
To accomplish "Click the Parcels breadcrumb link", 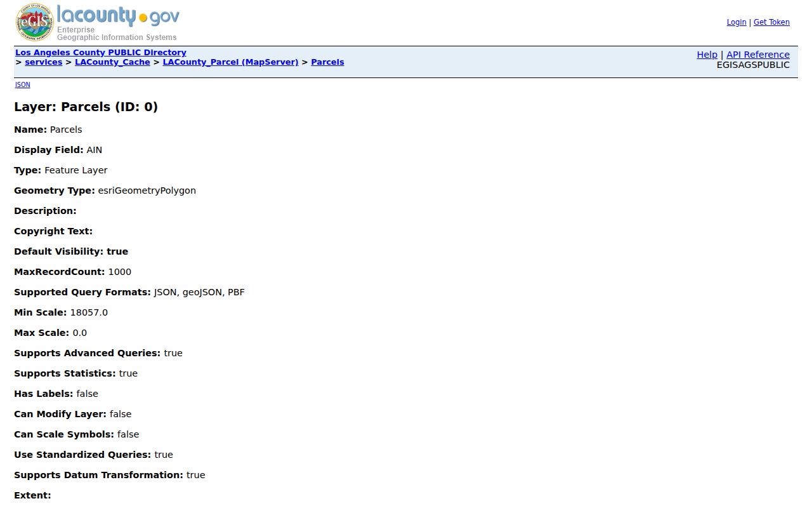I will point(327,62).
